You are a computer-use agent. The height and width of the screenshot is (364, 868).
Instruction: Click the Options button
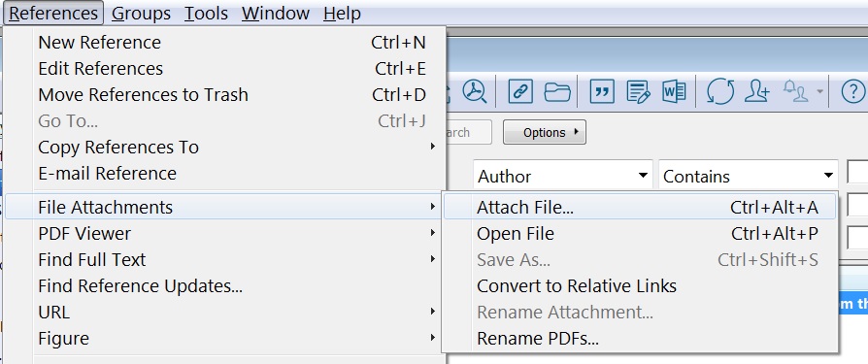[544, 132]
